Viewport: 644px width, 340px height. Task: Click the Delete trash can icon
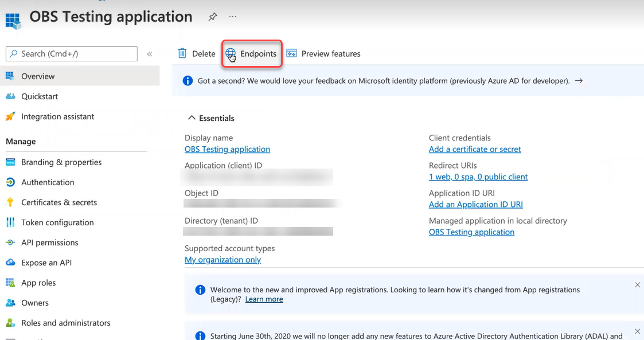(182, 53)
